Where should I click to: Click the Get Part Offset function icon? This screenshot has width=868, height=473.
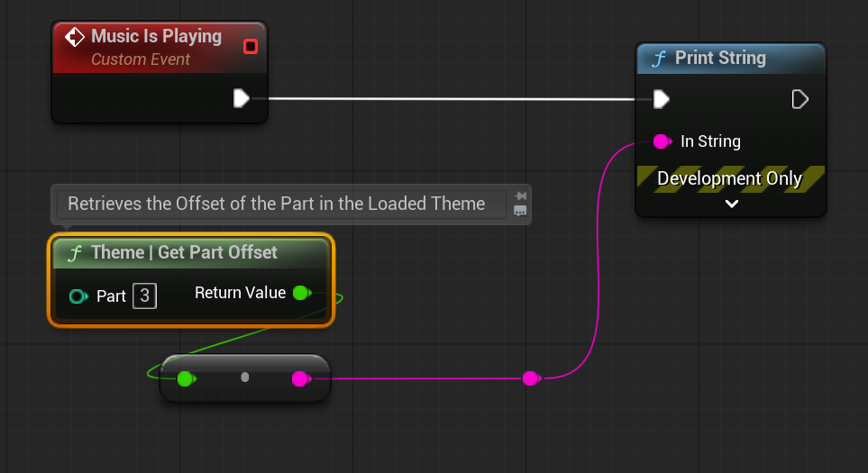click(x=76, y=253)
